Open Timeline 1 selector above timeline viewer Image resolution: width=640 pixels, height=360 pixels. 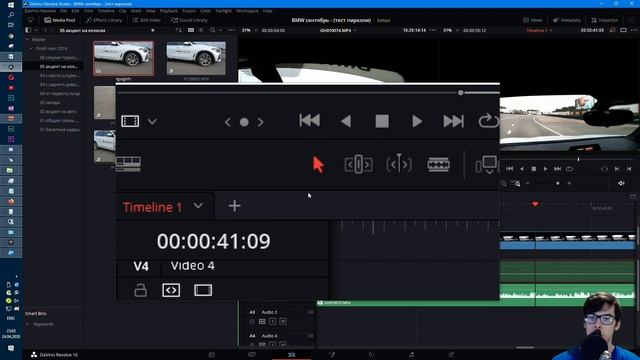(539, 30)
